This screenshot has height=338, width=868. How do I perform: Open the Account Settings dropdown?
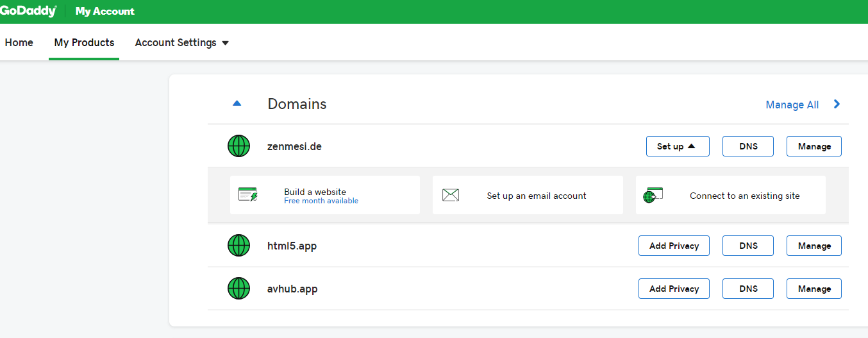pyautogui.click(x=182, y=43)
